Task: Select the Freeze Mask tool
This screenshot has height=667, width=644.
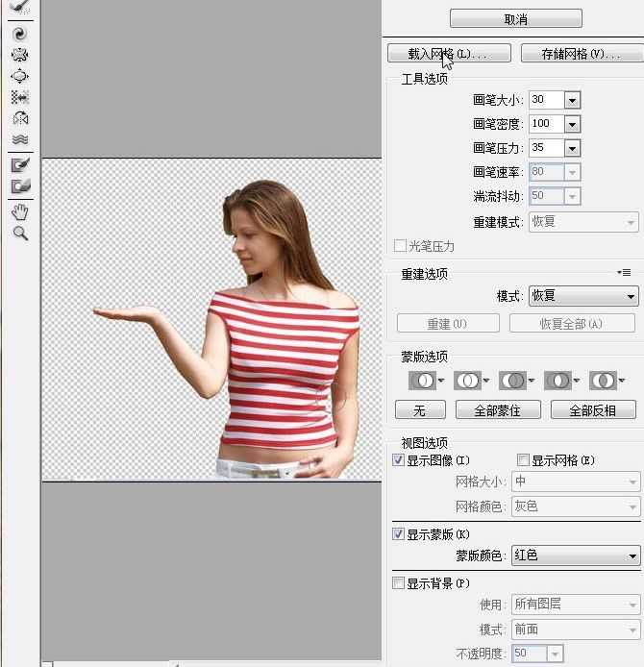Action: pyautogui.click(x=20, y=165)
